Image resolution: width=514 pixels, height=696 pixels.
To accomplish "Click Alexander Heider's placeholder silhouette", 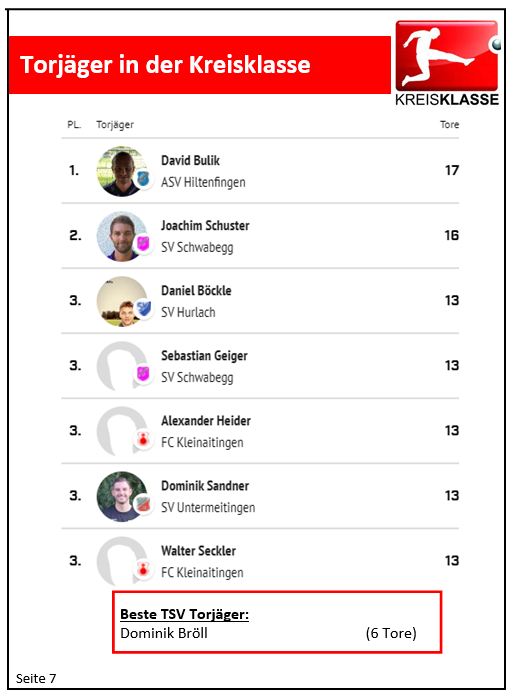I will pyautogui.click(x=122, y=431).
